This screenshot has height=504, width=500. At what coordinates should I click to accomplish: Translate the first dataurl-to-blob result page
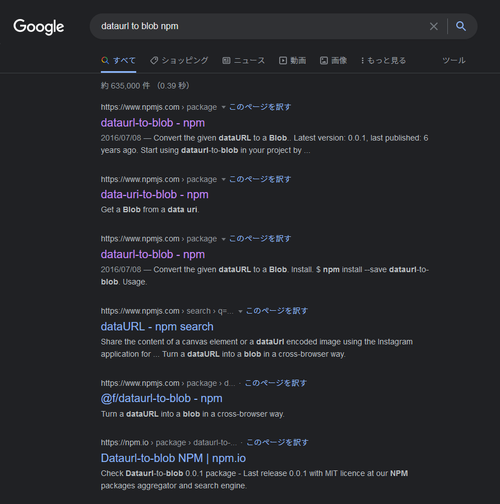(260, 107)
